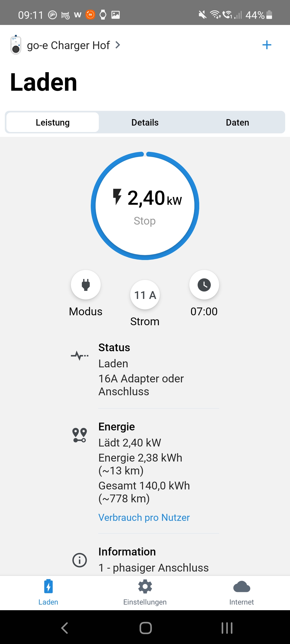Screen dimensions: 290x644
Task: Open the Modus plug icon
Action: pos(86,285)
